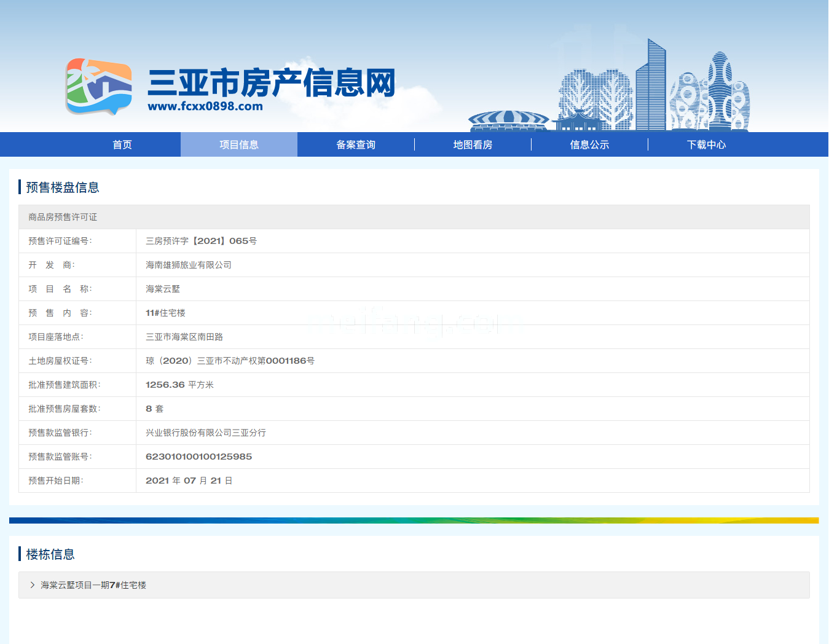Click the bank name 兴业银行股份有限公司三亚分行
Screen dimensions: 829x644
206,433
